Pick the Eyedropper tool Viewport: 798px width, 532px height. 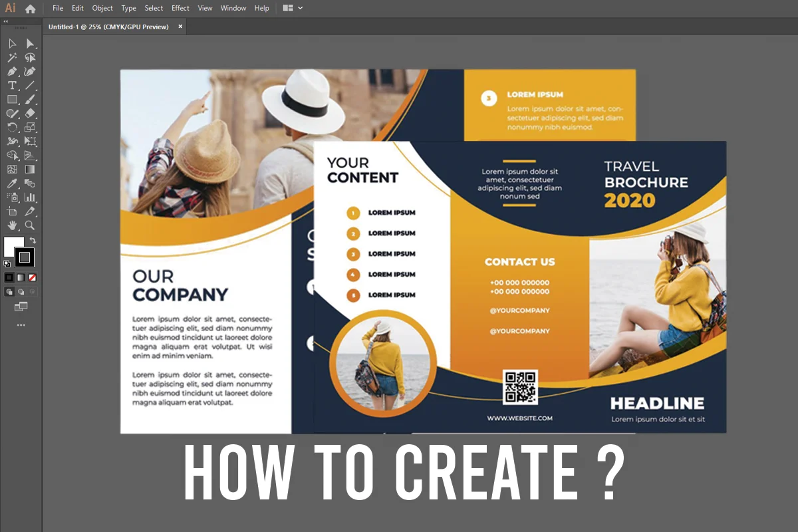[12, 184]
